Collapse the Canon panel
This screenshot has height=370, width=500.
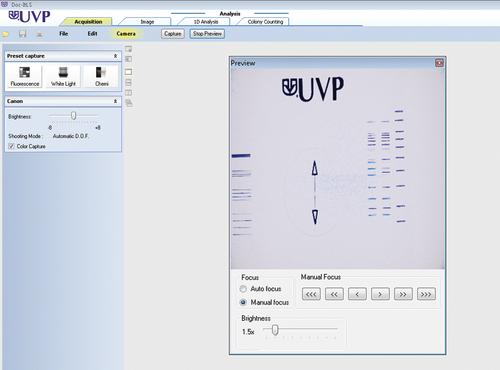[115, 101]
